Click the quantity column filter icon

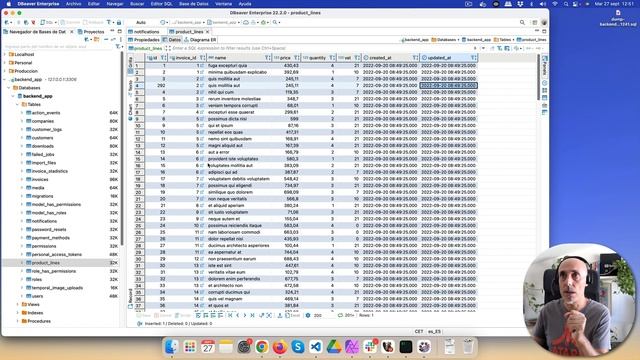coord(332,58)
